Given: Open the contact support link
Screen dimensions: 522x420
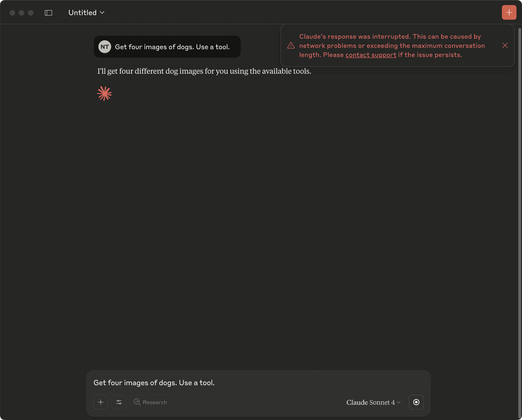Looking at the screenshot, I should click(371, 55).
